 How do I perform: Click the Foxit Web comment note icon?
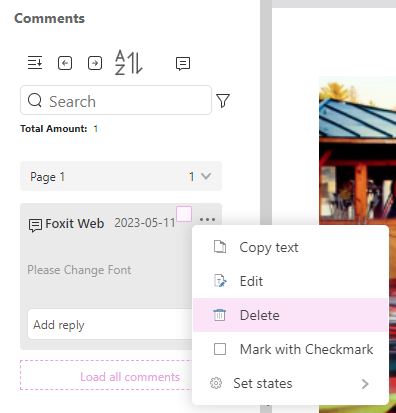coord(35,225)
